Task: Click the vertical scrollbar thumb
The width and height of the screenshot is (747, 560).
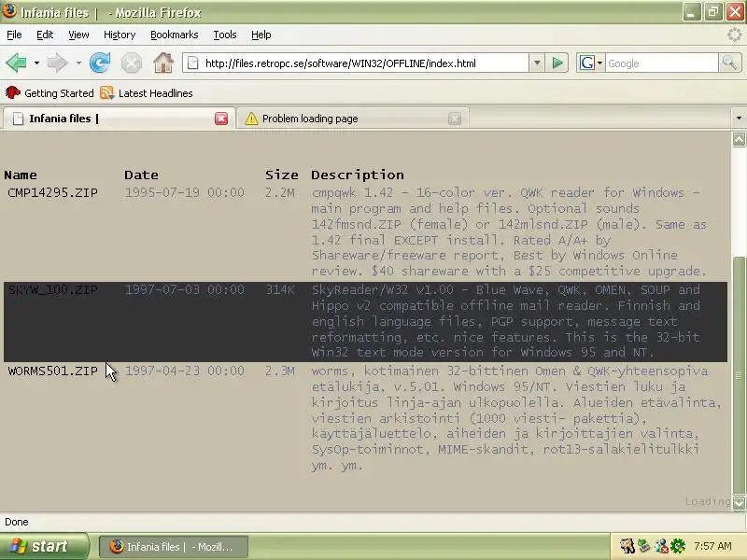Action: tap(739, 376)
